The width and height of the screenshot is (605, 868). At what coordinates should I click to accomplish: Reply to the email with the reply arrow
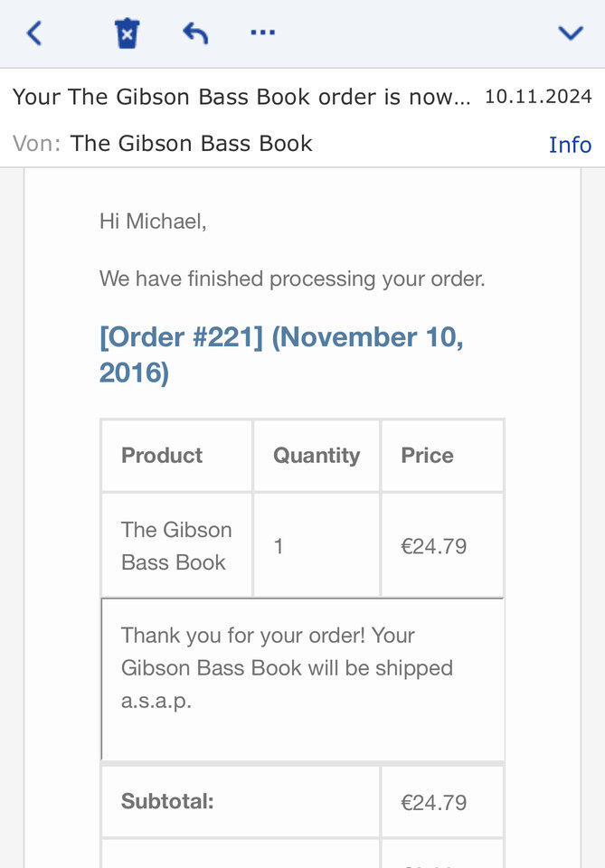[x=195, y=33]
